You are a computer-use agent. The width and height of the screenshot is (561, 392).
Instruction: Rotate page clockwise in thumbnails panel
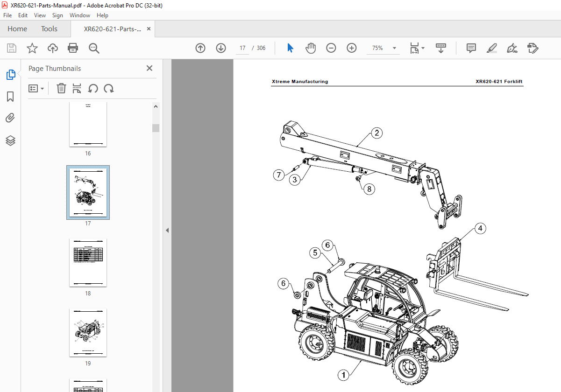[109, 88]
